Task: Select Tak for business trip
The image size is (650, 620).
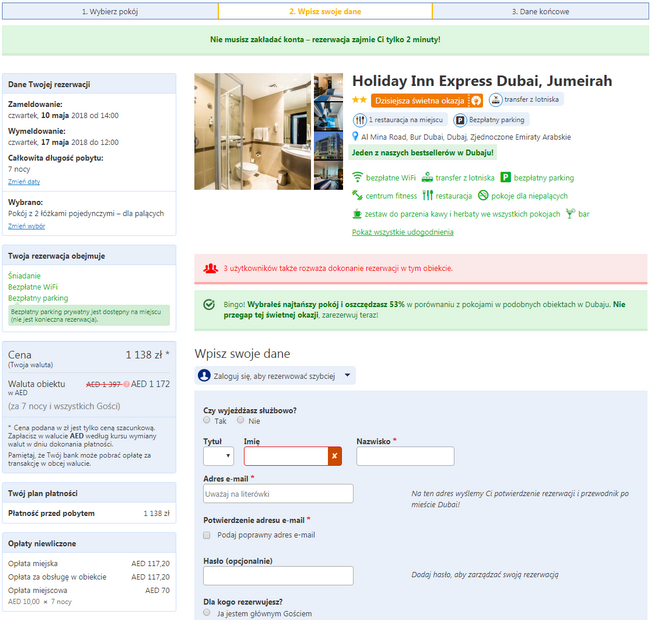Action: 206,420
